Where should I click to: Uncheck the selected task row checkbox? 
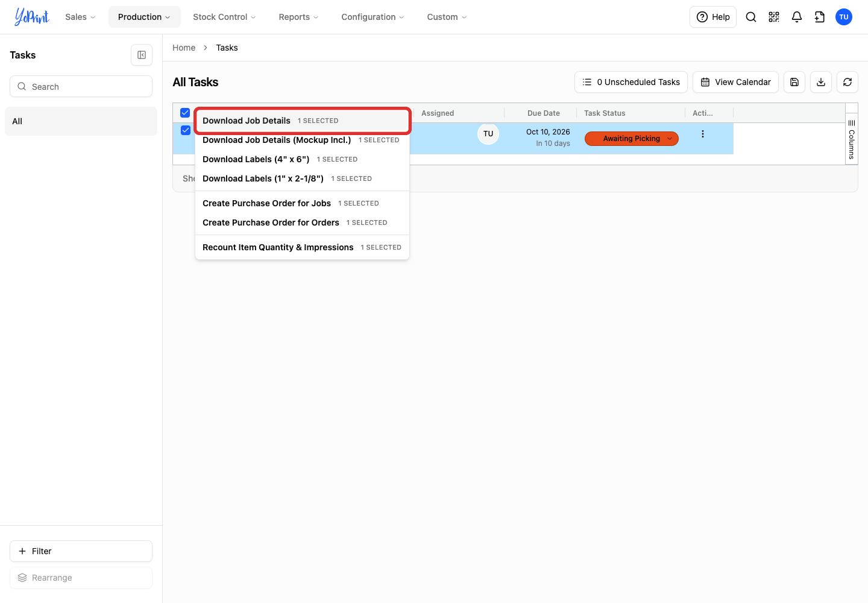[186, 130]
